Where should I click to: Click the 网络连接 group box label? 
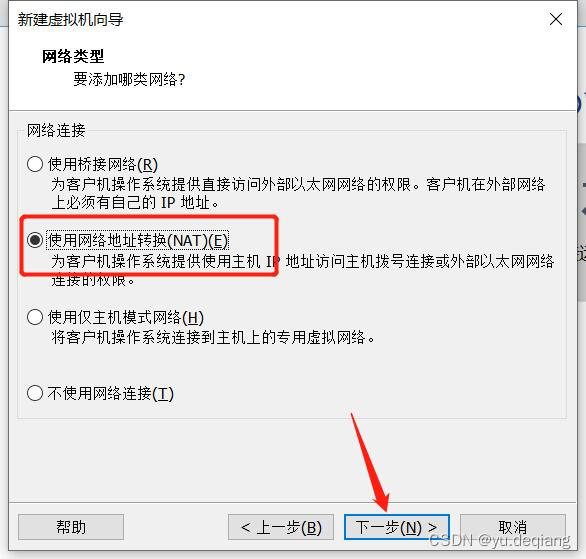pos(56,130)
